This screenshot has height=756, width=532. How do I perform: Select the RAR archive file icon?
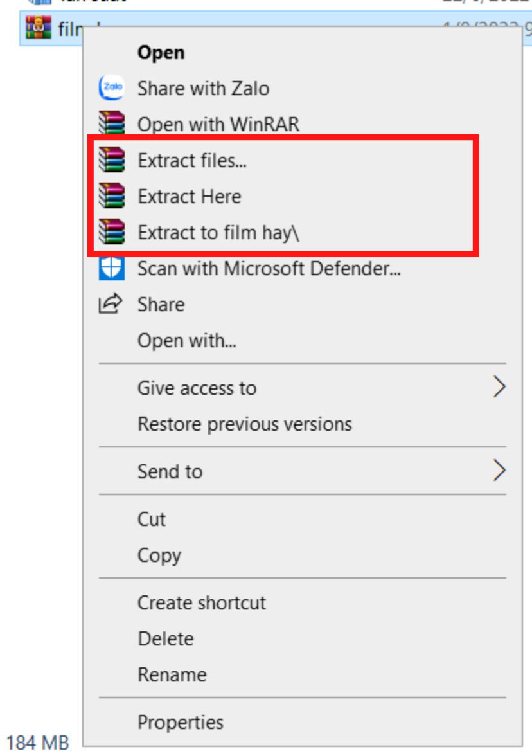click(x=39, y=28)
